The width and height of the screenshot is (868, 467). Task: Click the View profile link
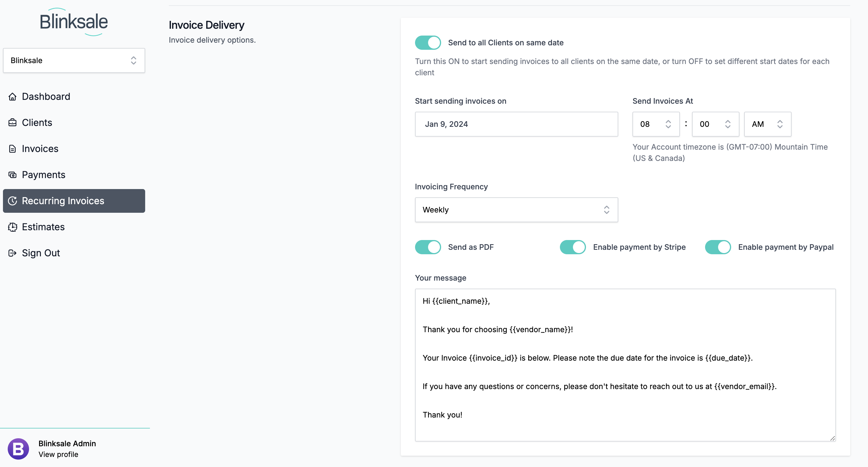(58, 454)
